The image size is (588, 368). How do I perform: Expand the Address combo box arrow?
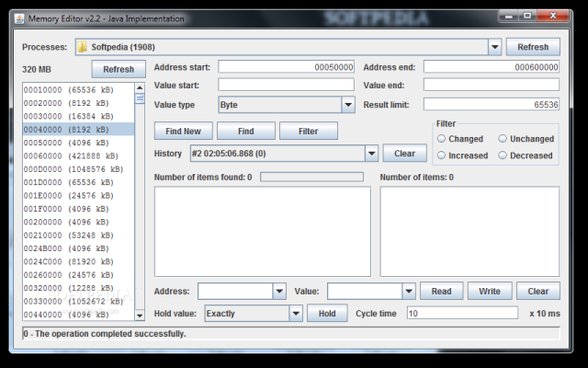[x=279, y=291]
